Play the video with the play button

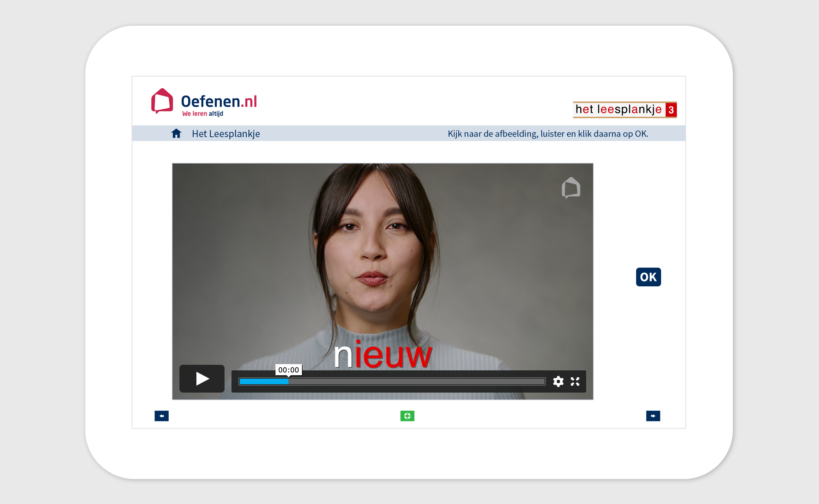[202, 378]
